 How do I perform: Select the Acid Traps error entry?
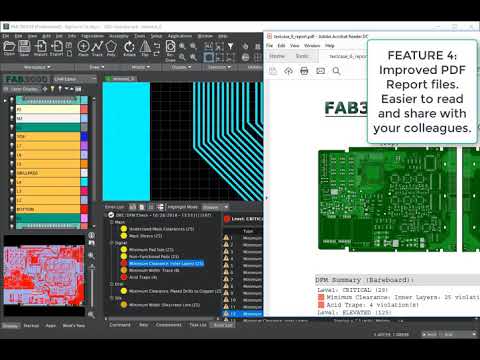pos(143,277)
